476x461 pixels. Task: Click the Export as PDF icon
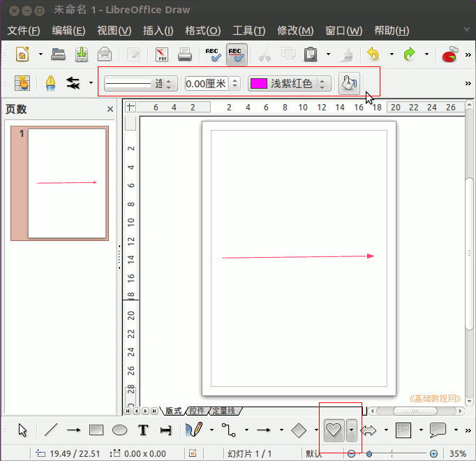(162, 54)
